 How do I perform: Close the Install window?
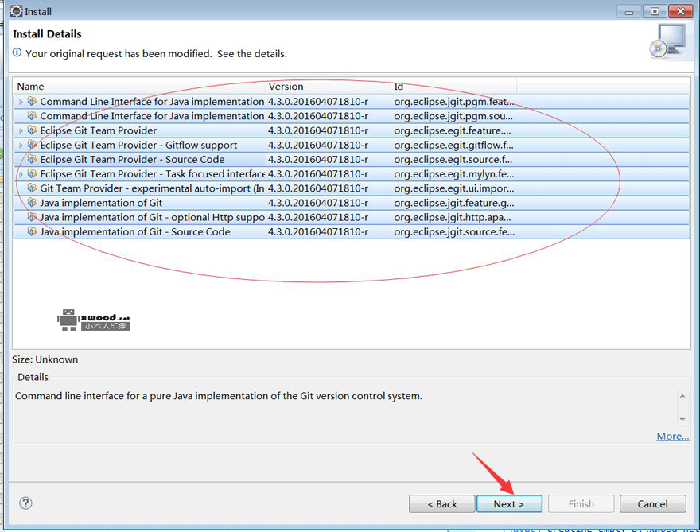(x=680, y=11)
